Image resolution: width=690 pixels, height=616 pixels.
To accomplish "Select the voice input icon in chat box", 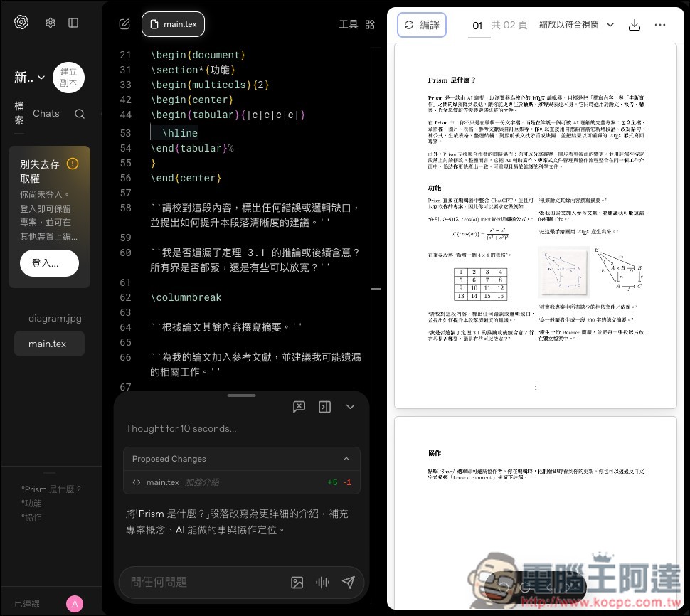I will pyautogui.click(x=322, y=583).
